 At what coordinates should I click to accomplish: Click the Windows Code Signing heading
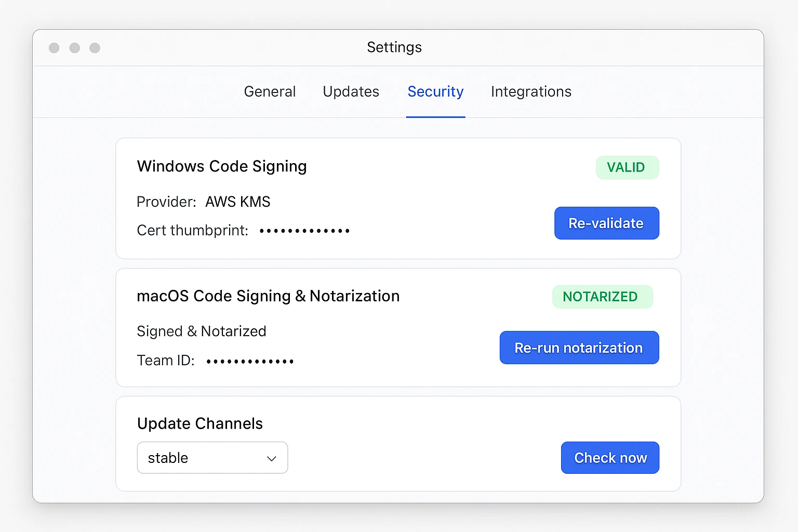(x=222, y=166)
